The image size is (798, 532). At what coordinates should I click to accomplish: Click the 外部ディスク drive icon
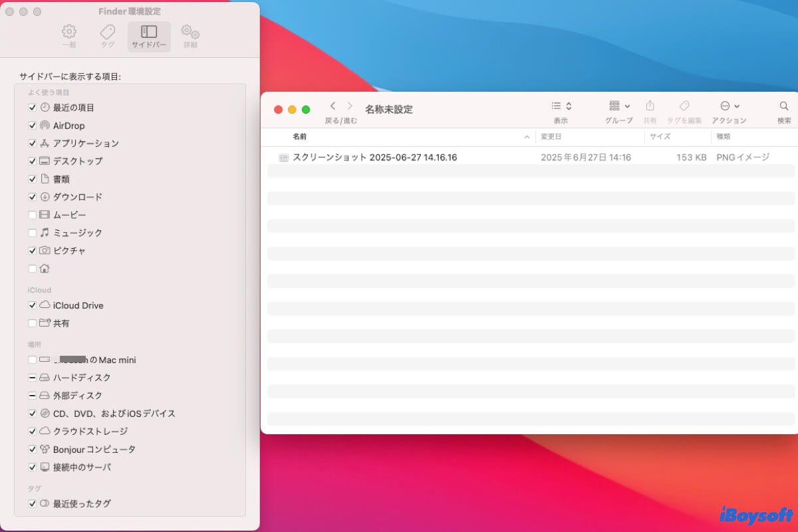[45, 396]
